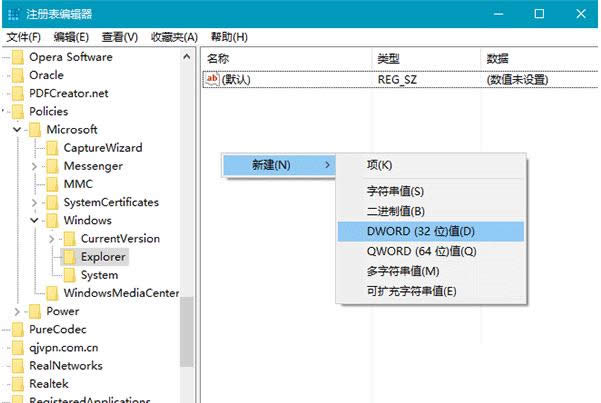The image size is (601, 403).
Task: Click the Oracle folder icon
Action: [x=18, y=76]
